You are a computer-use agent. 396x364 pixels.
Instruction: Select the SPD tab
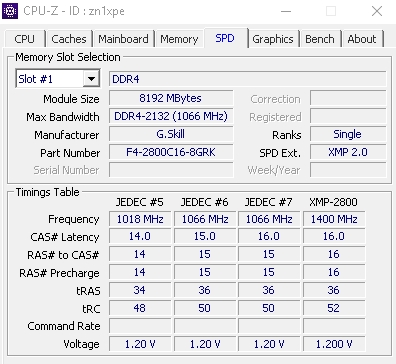pos(225,38)
